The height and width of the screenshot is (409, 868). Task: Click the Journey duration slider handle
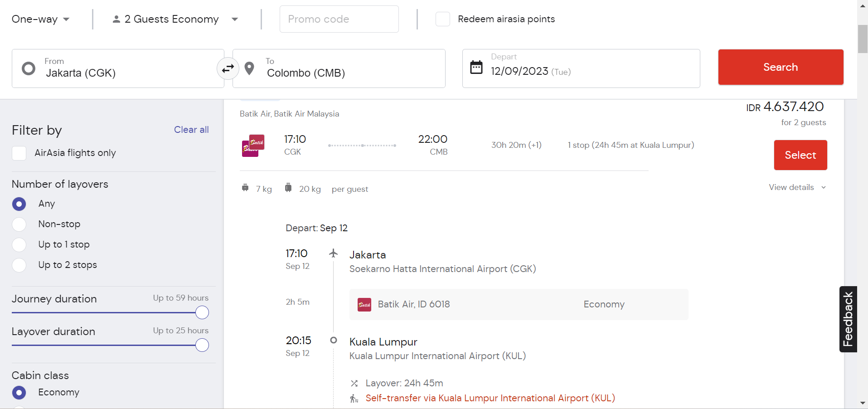coord(202,312)
